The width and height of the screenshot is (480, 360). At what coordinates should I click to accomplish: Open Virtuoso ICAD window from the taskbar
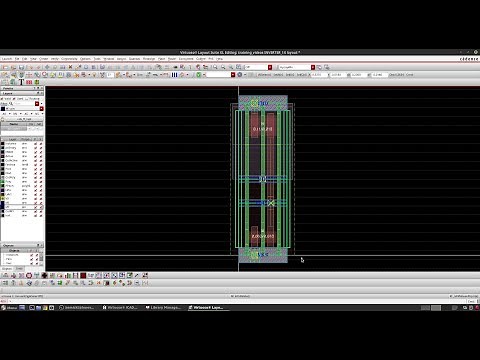[120, 307]
